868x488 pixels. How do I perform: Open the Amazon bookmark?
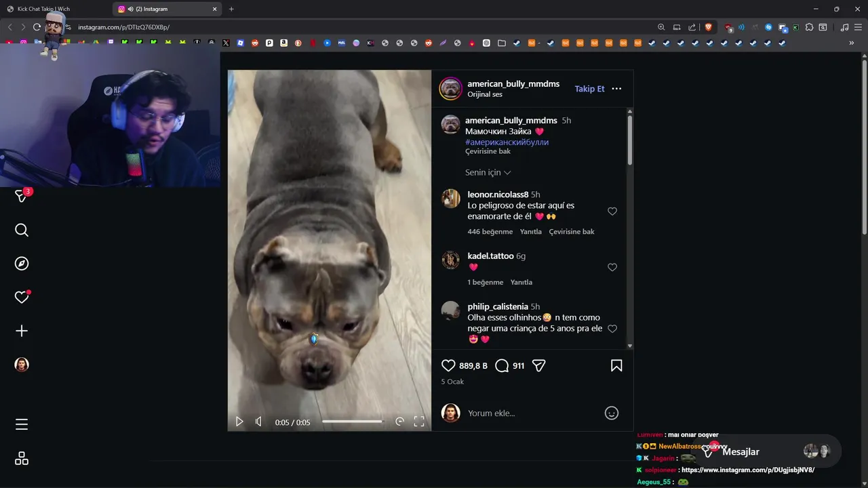click(x=283, y=43)
